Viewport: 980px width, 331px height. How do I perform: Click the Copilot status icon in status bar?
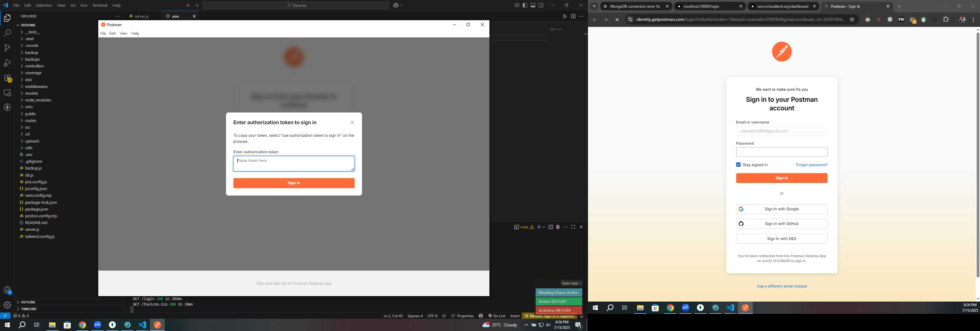[481, 316]
